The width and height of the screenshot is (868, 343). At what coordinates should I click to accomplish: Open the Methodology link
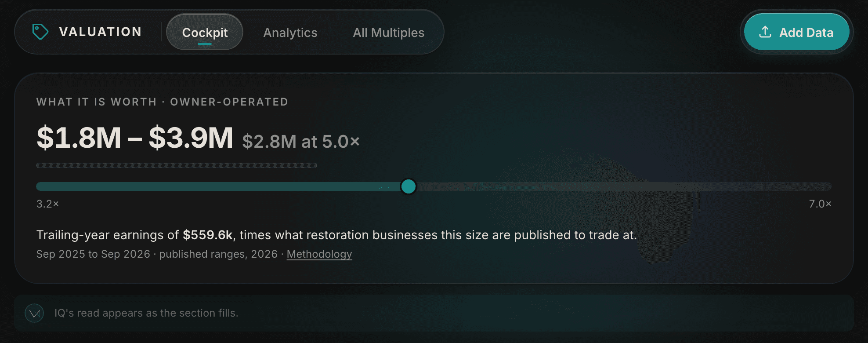(319, 254)
